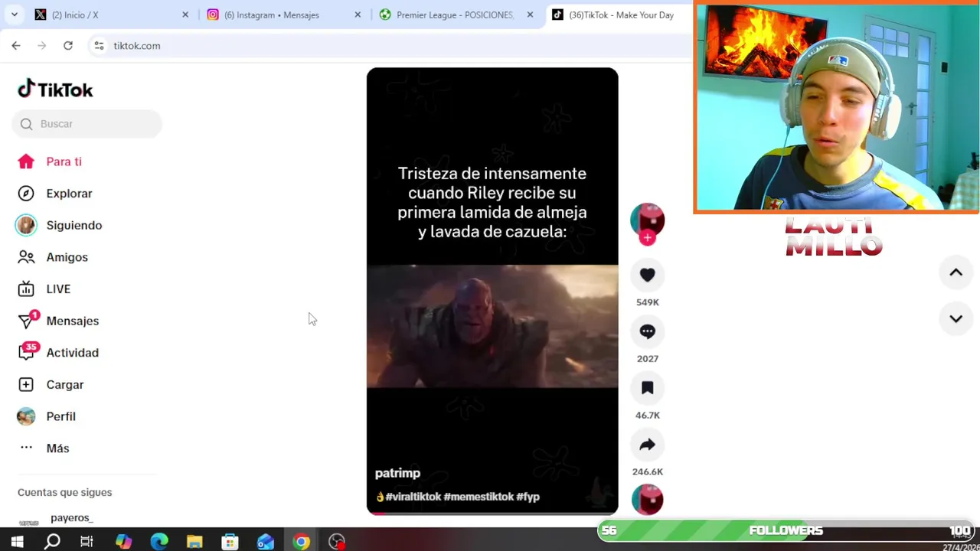Open Chrome from taskbar
This screenshot has width=980, height=551.
tap(301, 542)
